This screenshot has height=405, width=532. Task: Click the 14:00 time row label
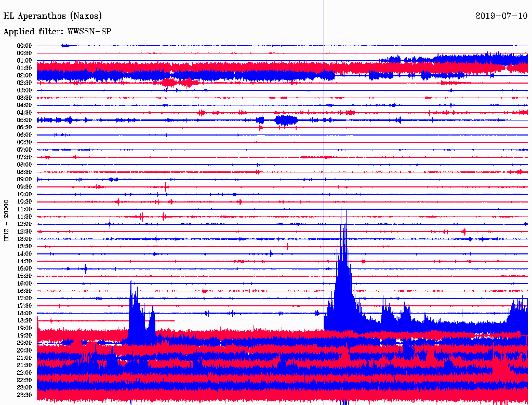pos(24,253)
